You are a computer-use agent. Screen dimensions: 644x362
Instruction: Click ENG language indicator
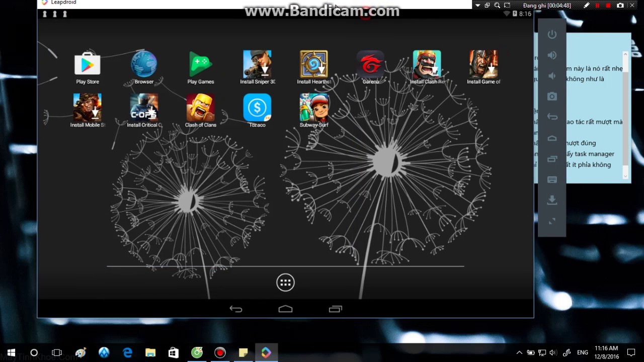coord(583,352)
